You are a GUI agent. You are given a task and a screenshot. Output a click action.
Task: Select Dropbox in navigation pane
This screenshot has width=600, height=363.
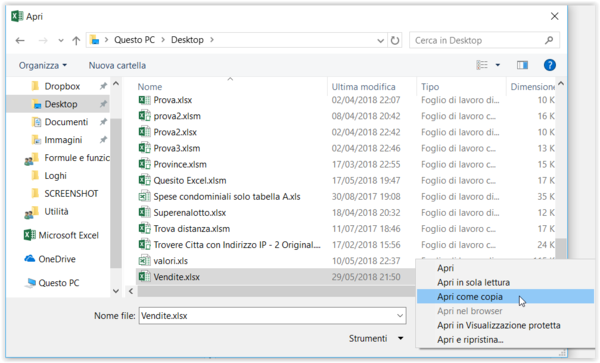(62, 86)
